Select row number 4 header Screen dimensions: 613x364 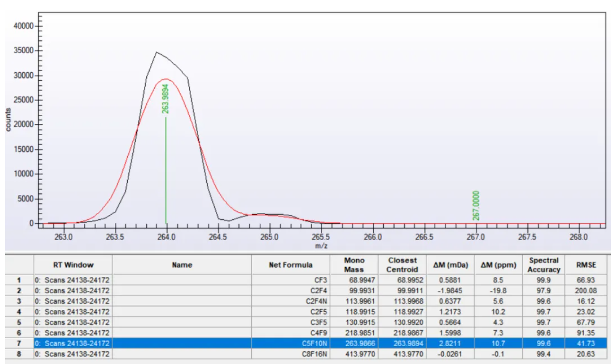[19, 312]
